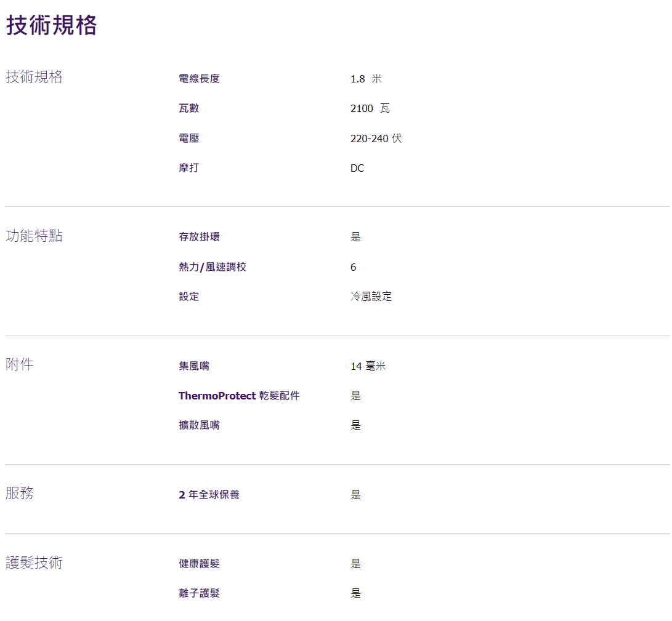Image resolution: width=672 pixels, height=621 pixels.
Task: Select the 功能特點 section label
Action: [34, 236]
